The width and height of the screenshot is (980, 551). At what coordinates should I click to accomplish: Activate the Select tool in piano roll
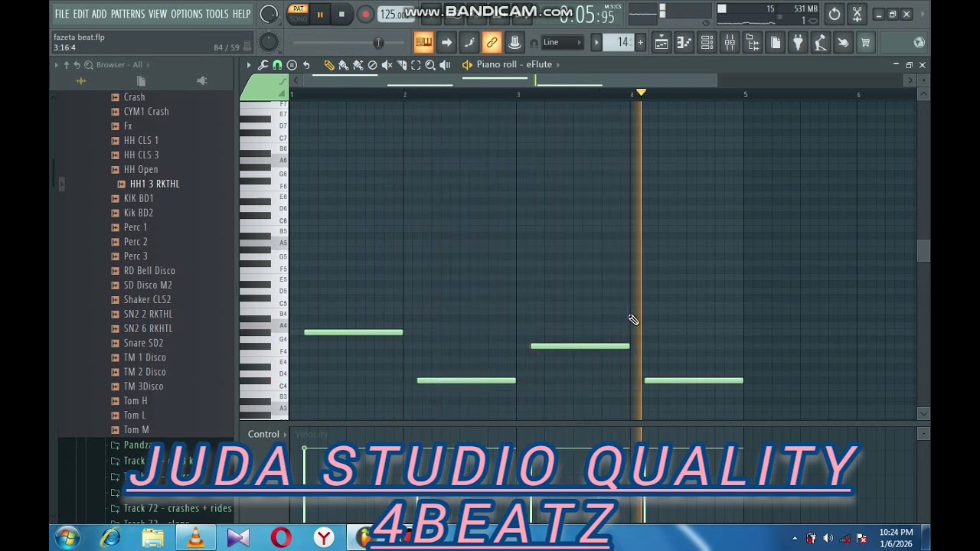(x=416, y=65)
